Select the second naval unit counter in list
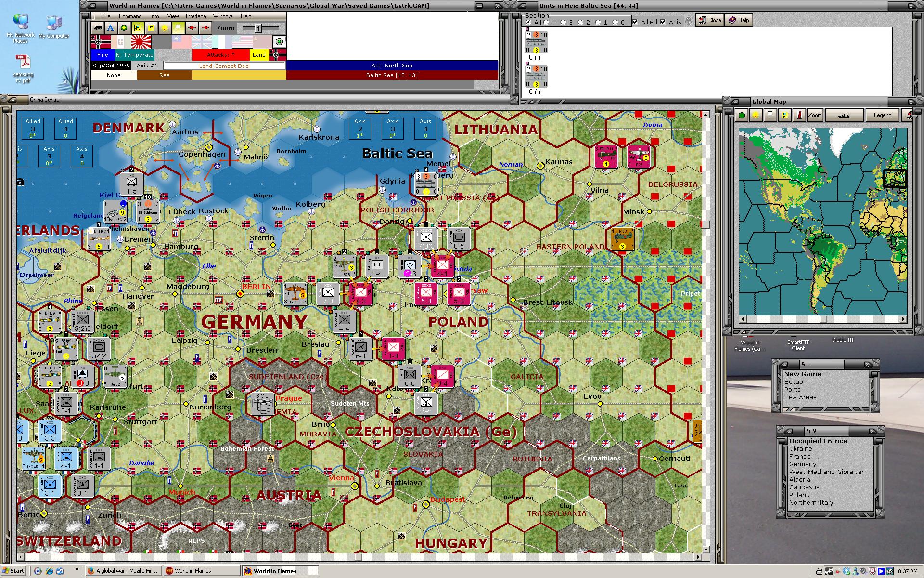This screenshot has width=924, height=578. 537,77
